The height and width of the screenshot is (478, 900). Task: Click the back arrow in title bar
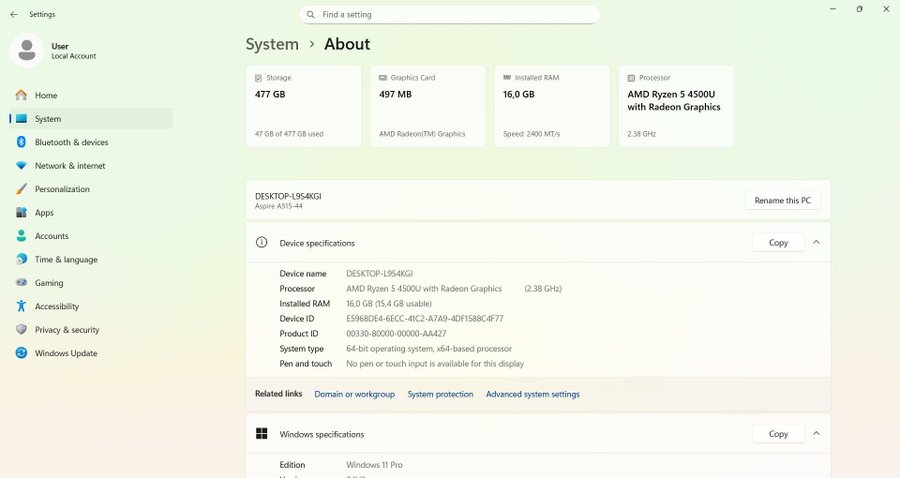click(x=13, y=15)
